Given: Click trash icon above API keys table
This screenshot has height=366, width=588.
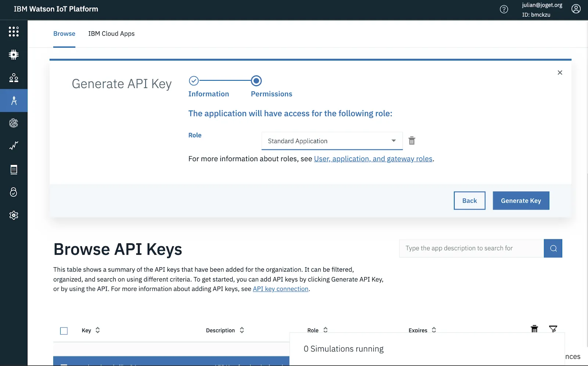Looking at the screenshot, I should tap(534, 329).
